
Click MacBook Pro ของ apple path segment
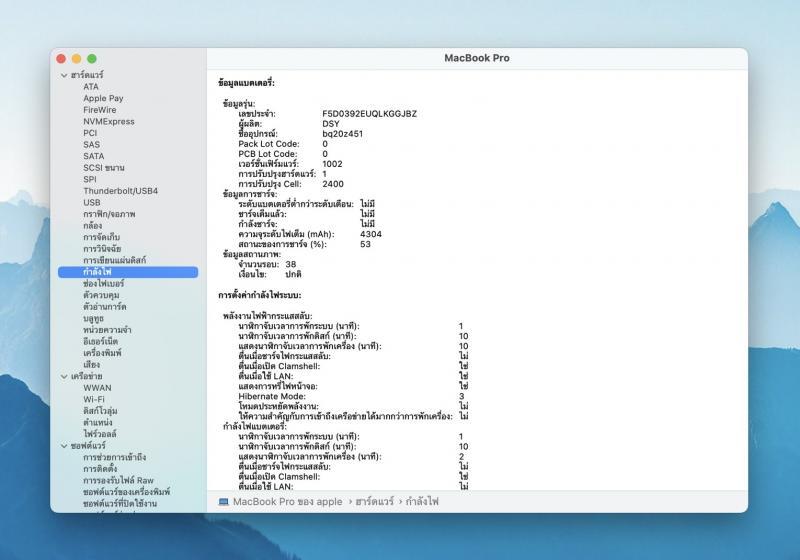(287, 502)
